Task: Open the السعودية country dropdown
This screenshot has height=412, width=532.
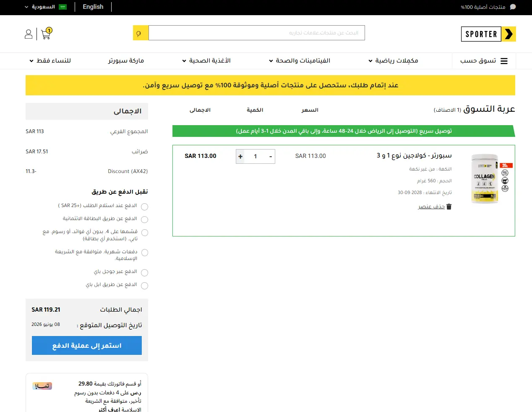Action: click(46, 7)
